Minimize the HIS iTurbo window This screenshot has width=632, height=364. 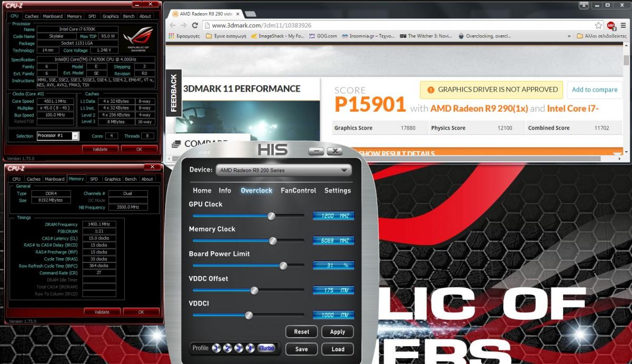pyautogui.click(x=316, y=152)
